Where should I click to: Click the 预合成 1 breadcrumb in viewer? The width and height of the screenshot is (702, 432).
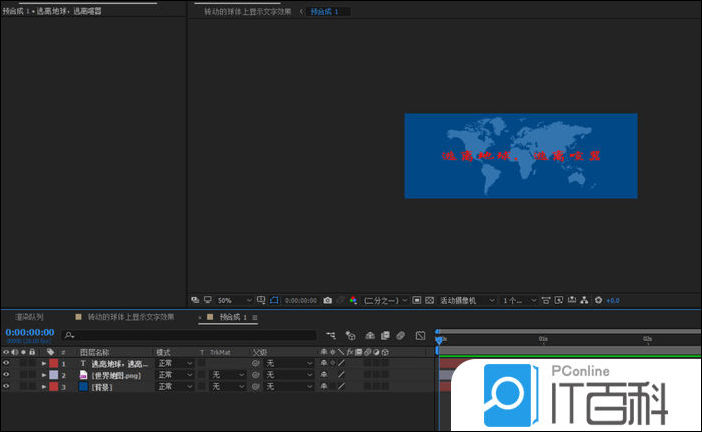click(325, 12)
